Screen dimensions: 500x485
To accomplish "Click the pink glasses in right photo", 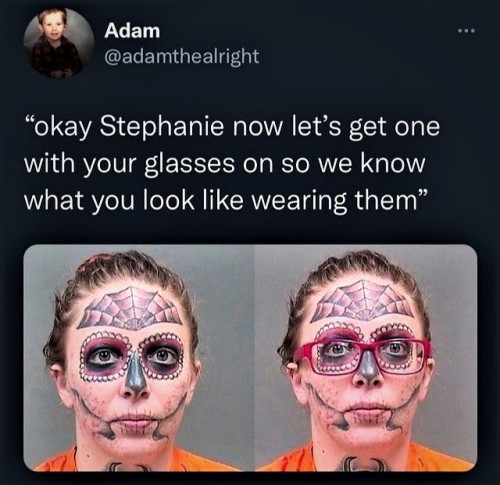I will (363, 356).
